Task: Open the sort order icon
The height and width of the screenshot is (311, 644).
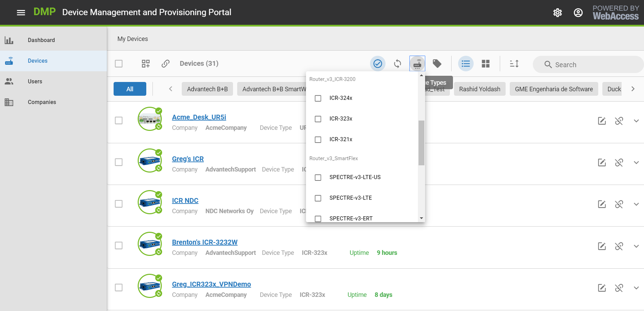Action: click(514, 64)
